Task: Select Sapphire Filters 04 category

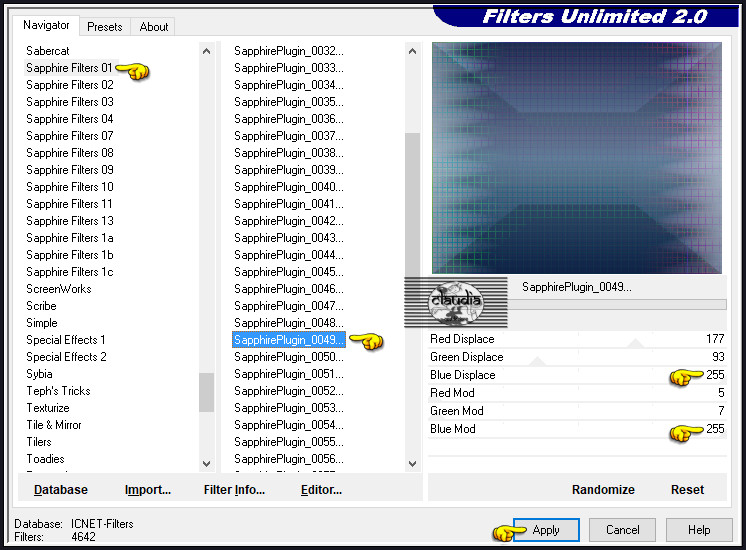Action: pos(70,119)
